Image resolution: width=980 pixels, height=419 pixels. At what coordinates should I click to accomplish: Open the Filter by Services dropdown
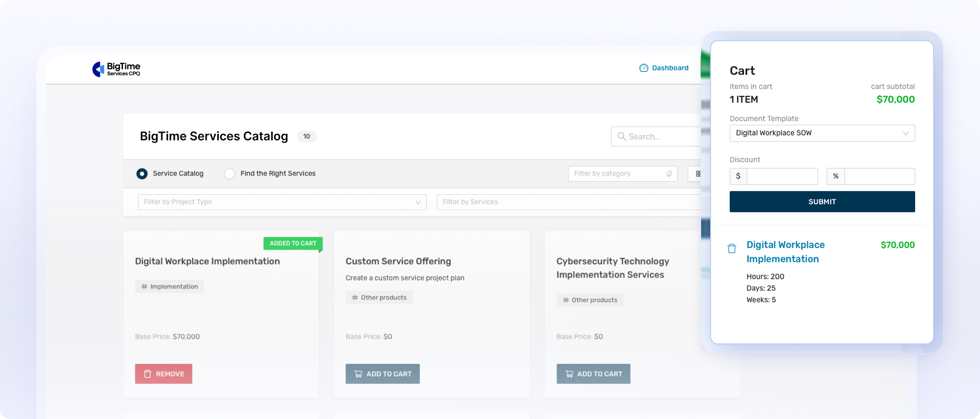click(568, 202)
